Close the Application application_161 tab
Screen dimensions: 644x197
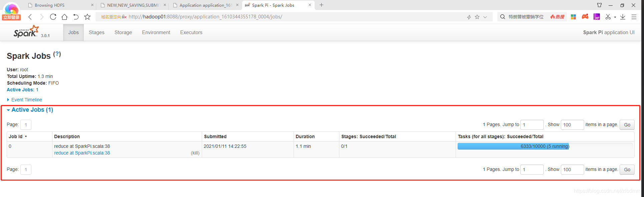point(237,5)
